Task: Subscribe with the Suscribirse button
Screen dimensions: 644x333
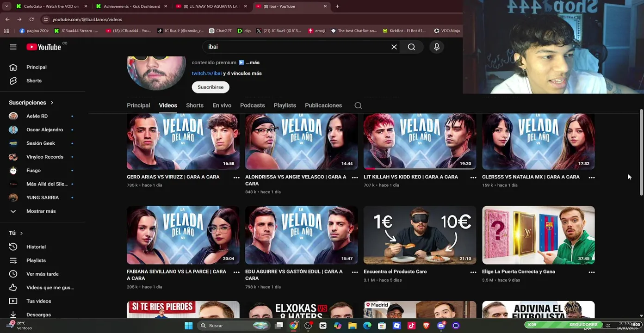Action: (x=211, y=87)
